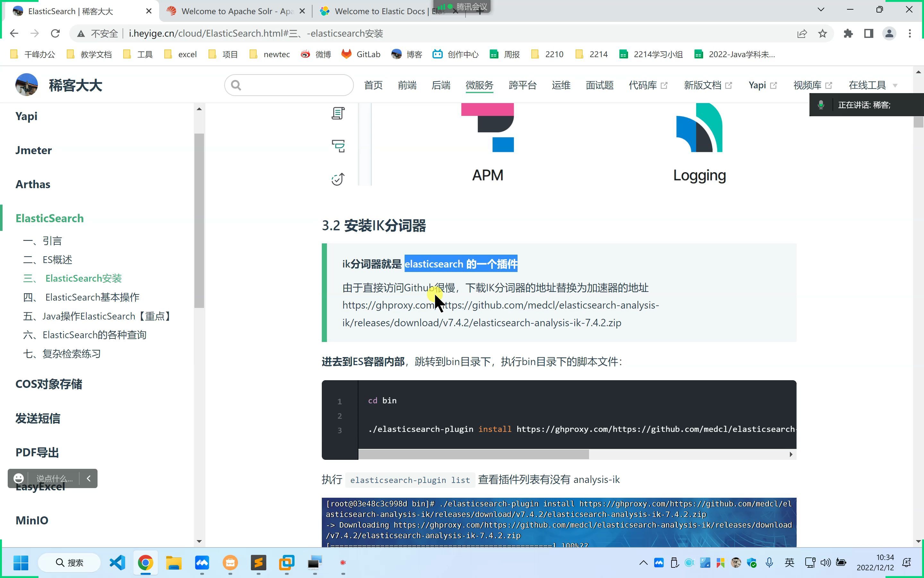Click the microphone in the 正在讲话 speaking indicator
The image size is (924, 578).
821,105
